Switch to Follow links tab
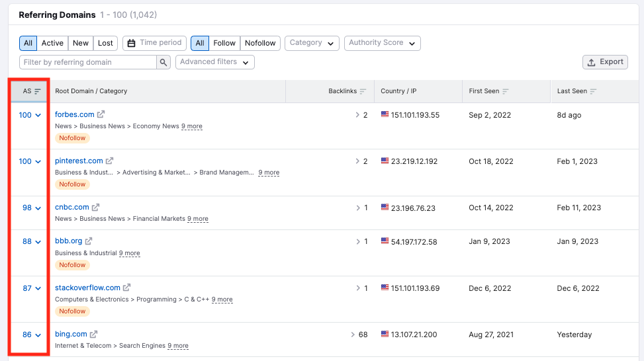 click(224, 43)
